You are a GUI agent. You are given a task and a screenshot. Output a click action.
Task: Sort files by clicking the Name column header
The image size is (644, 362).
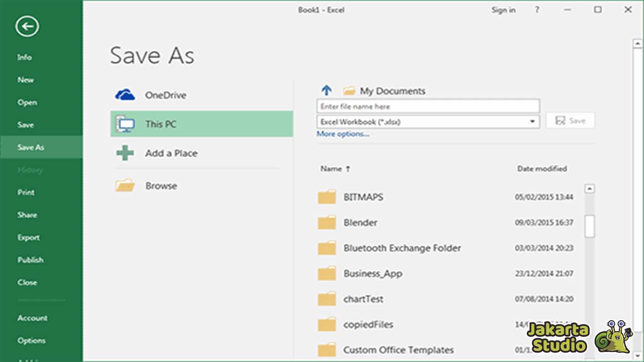pyautogui.click(x=332, y=169)
